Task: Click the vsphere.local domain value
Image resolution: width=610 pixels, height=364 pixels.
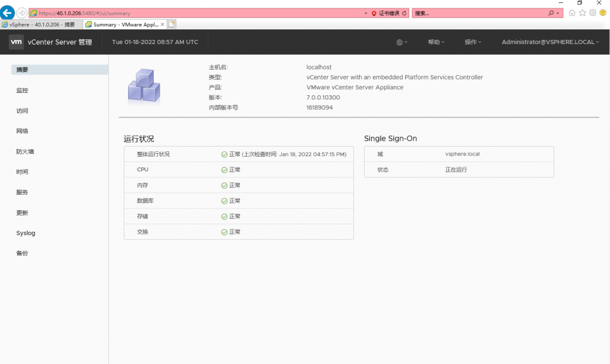Action: [x=462, y=154]
